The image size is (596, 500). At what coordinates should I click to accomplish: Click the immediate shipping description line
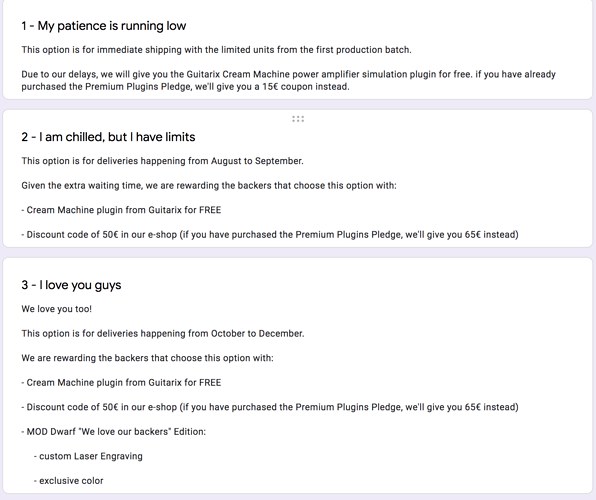click(x=216, y=50)
